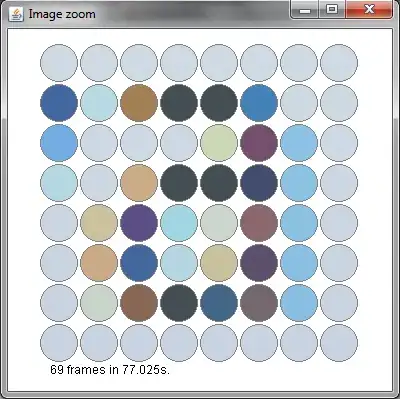
Task: Pick the peach circle below the beige circle
Action: coord(99,263)
